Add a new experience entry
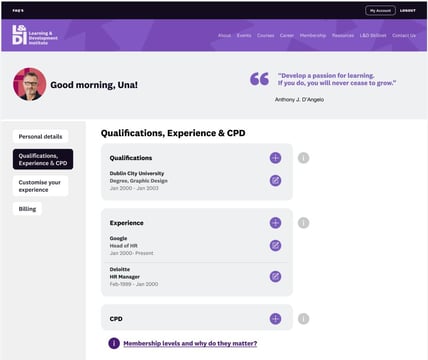Screen dimensions: 428x360 [x=275, y=223]
